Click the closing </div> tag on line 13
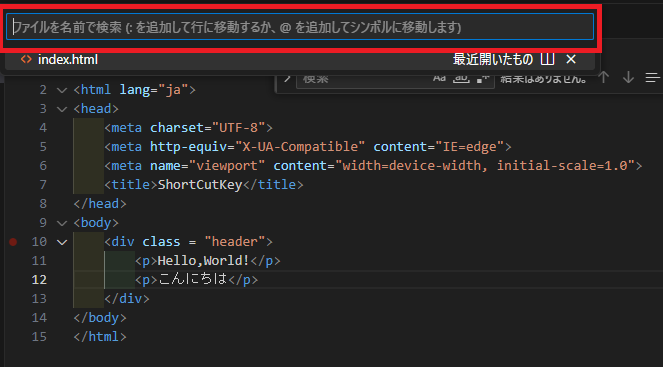Viewport: 663px width, 367px height. [x=127, y=299]
